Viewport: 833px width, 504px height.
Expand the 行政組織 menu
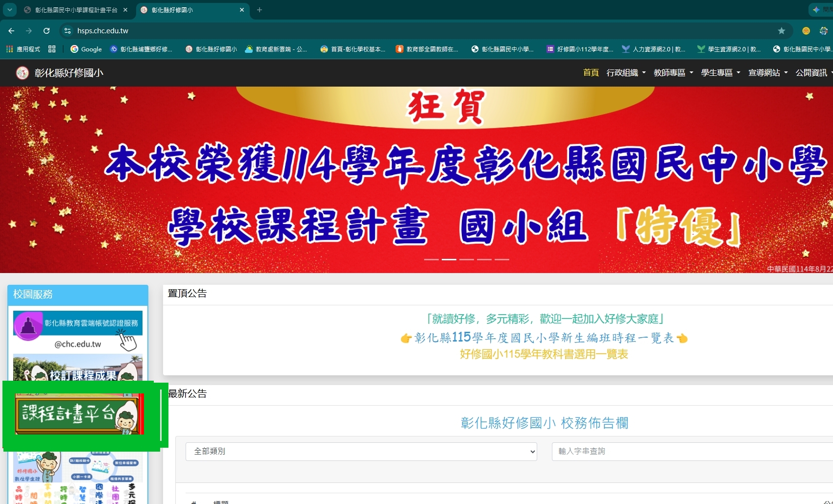pyautogui.click(x=626, y=73)
